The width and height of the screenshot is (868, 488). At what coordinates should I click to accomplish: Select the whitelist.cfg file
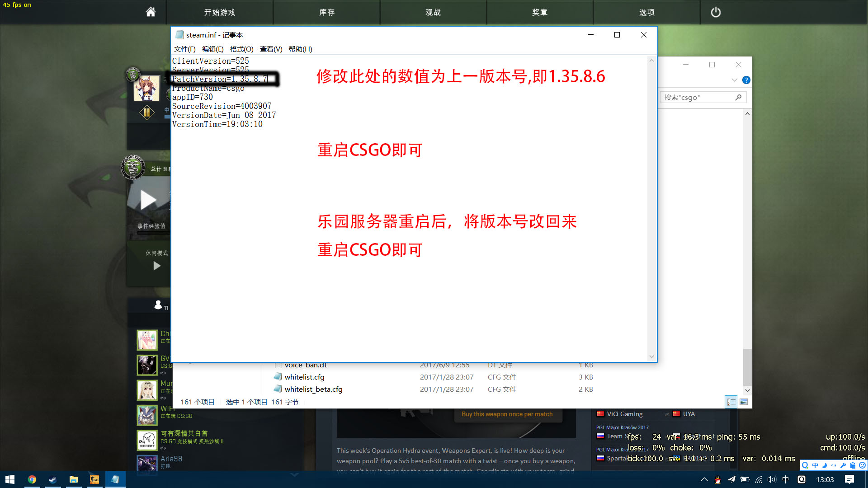304,377
